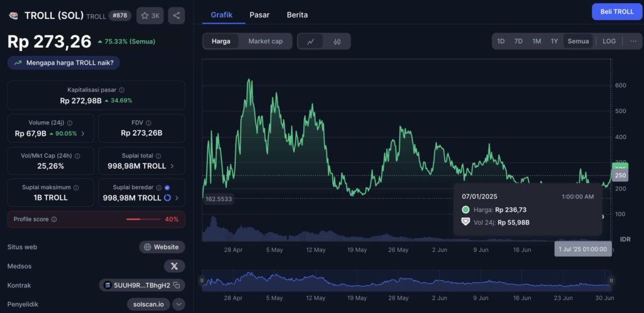This screenshot has height=313, width=644.
Task: Click FDV value Rp 273,26B
Action: point(142,133)
